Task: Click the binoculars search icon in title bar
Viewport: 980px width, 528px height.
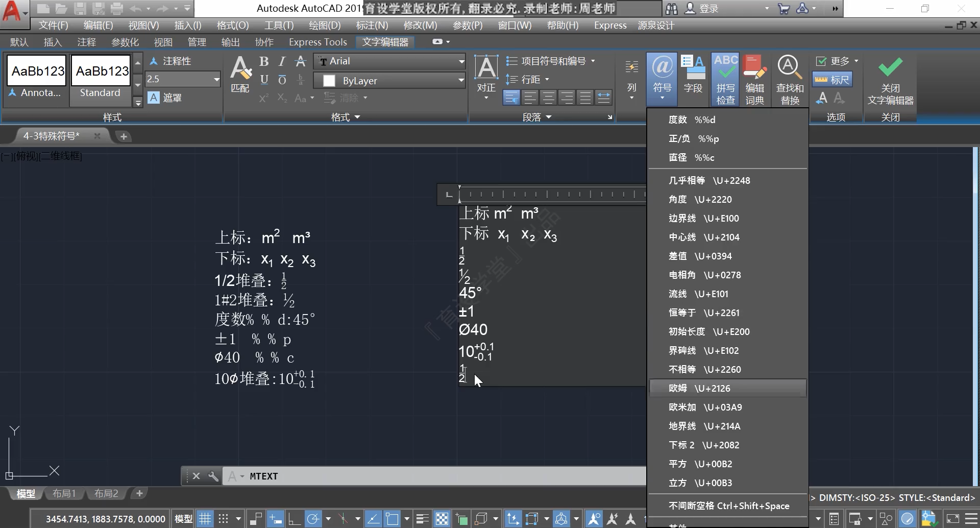Action: (671, 9)
